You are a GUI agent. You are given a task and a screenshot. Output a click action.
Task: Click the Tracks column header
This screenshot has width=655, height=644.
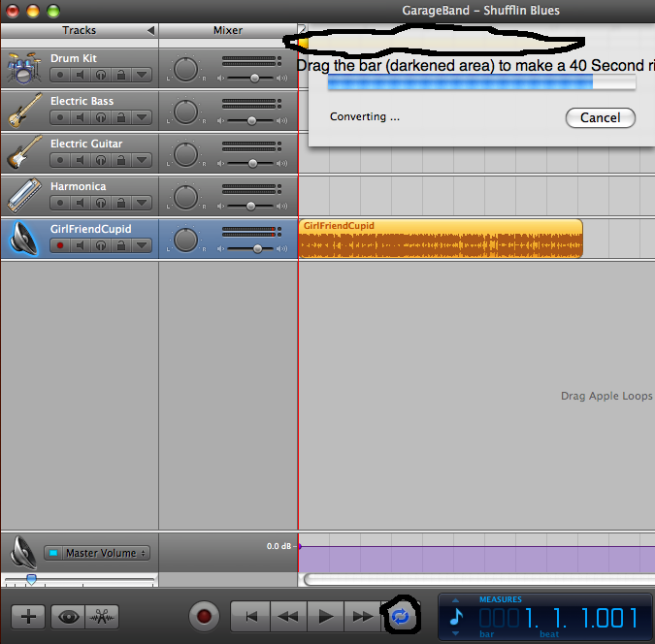(80, 30)
